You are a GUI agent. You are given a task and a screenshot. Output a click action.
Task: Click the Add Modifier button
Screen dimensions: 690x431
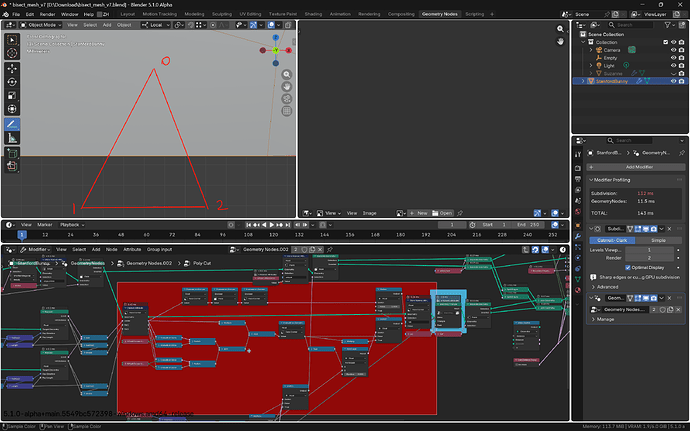pyautogui.click(x=636, y=167)
